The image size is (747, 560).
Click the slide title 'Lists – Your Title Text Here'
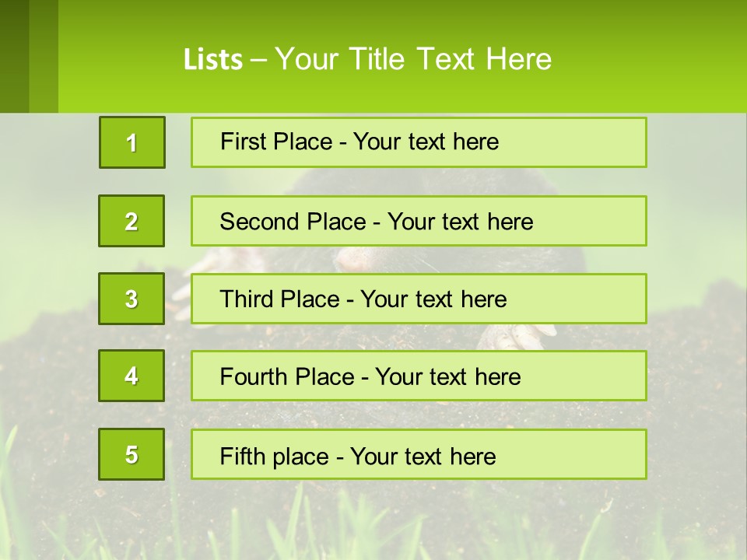pos(367,59)
